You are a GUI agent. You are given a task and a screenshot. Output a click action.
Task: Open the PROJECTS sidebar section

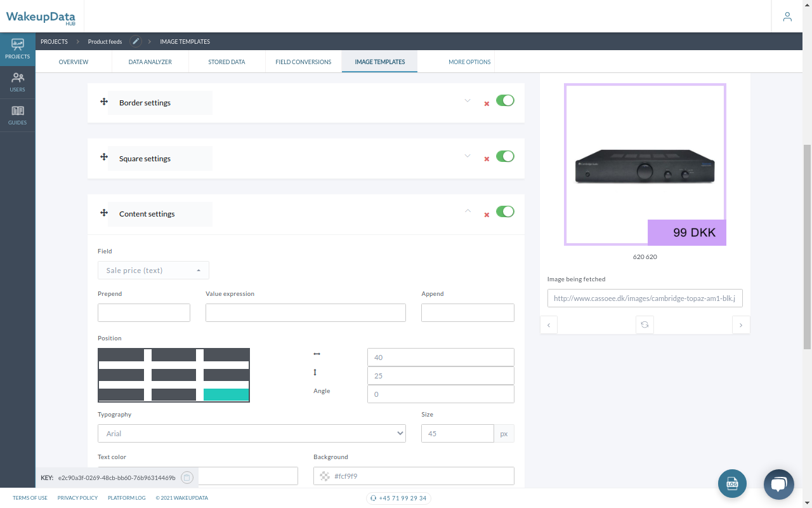(17, 48)
